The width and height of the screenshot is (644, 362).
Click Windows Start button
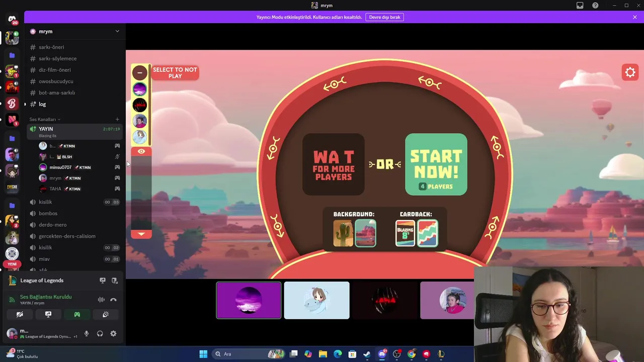click(203, 354)
